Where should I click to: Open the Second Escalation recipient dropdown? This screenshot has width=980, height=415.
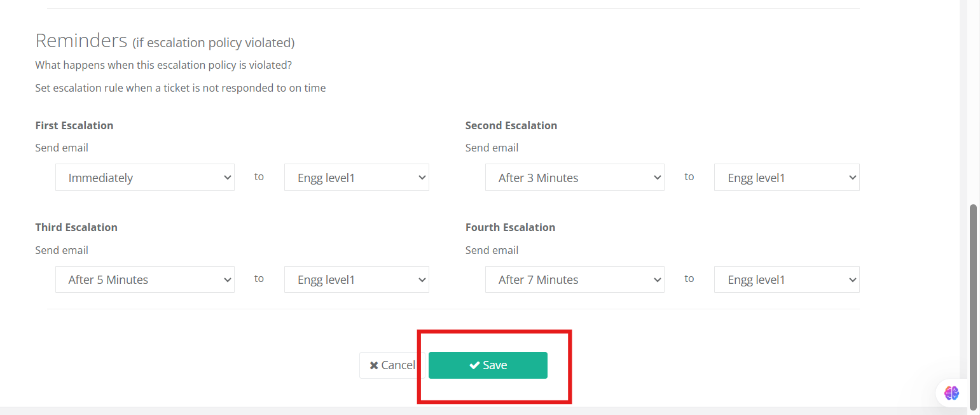pyautogui.click(x=786, y=178)
